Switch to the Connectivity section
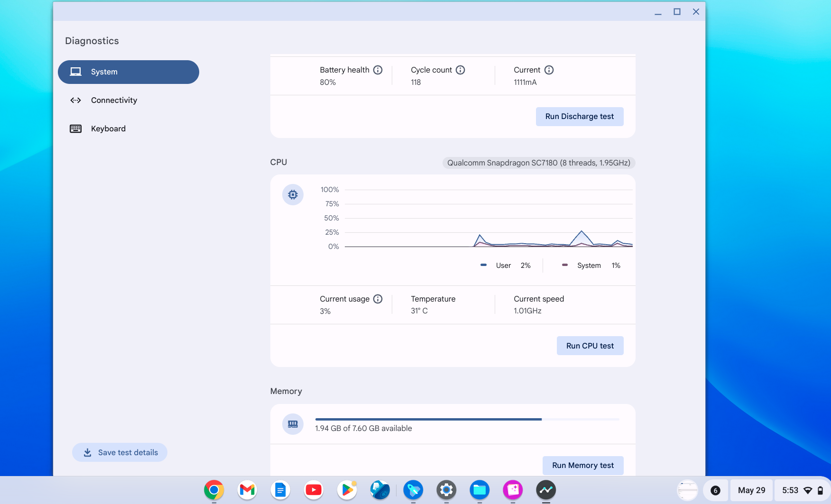Screen dimensions: 831x504 [114, 101]
